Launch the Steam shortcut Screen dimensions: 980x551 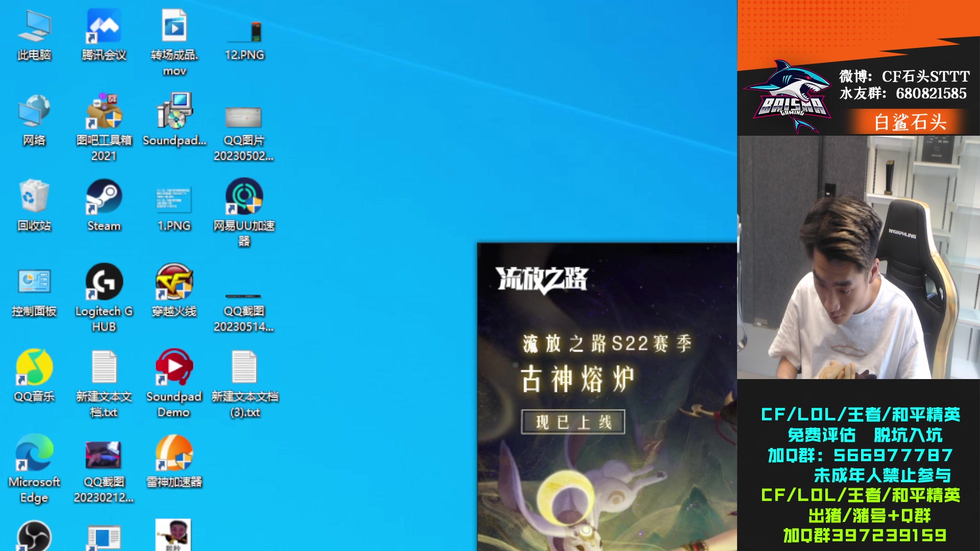pyautogui.click(x=104, y=206)
